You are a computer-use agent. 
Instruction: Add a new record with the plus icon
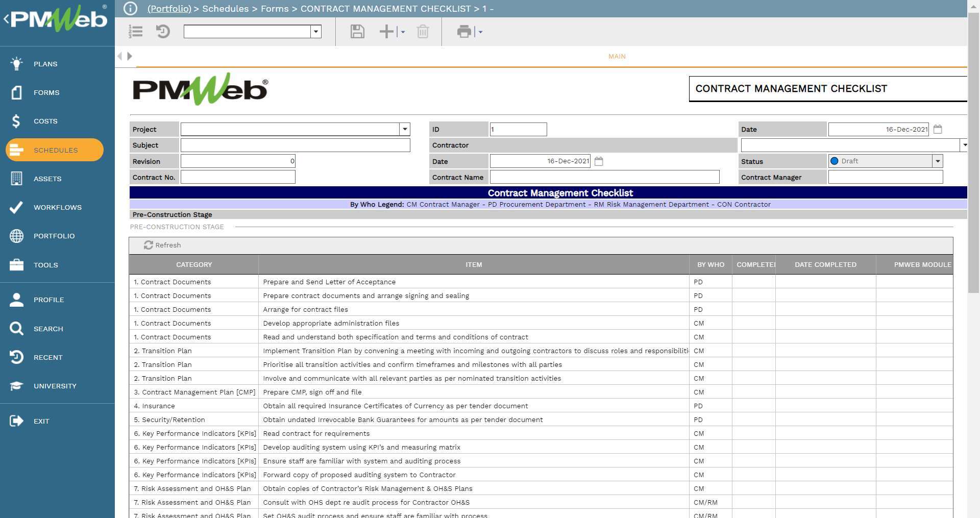pyautogui.click(x=385, y=32)
